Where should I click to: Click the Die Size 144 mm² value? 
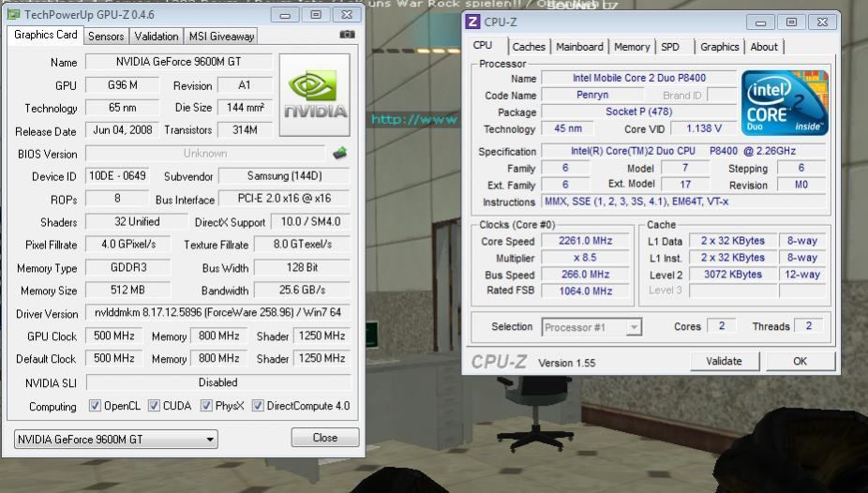[246, 108]
